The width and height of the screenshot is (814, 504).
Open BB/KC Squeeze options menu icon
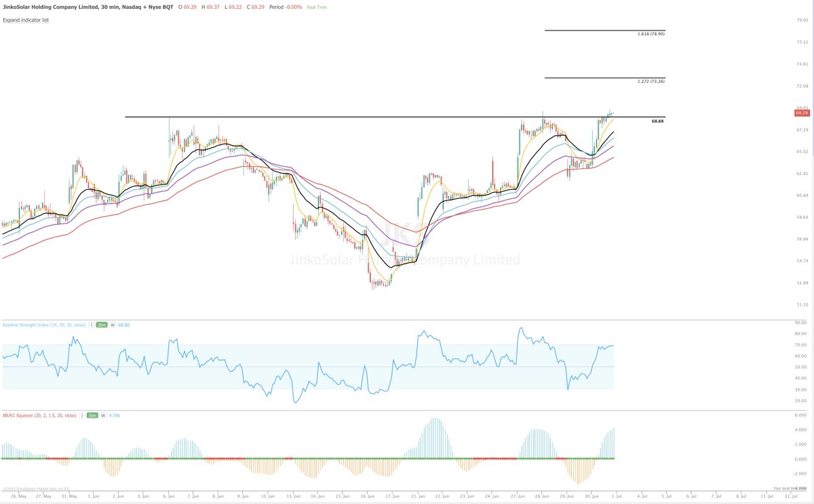(82, 416)
